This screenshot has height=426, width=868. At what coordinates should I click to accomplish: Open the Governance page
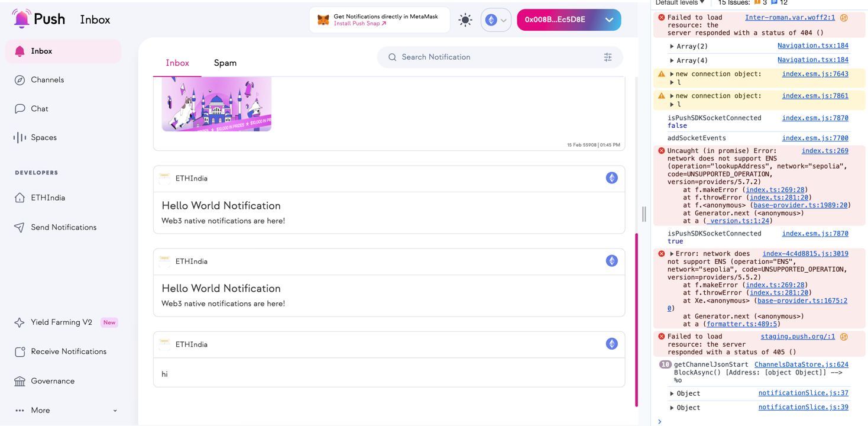coord(44,381)
